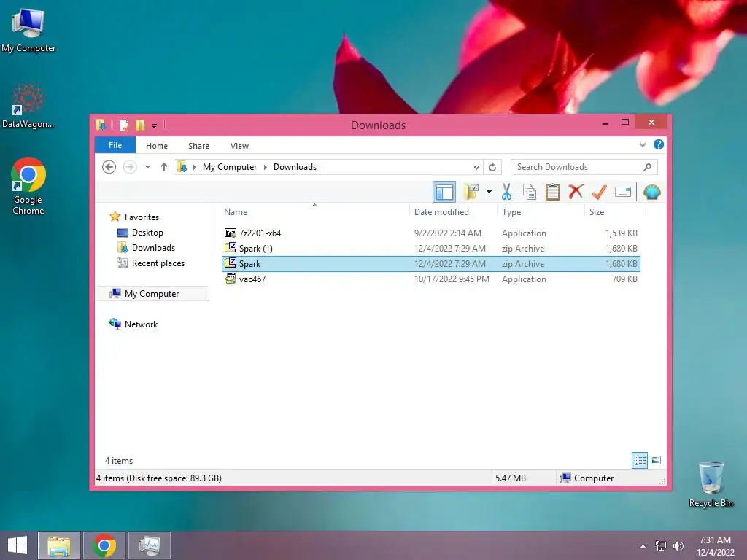Image resolution: width=747 pixels, height=560 pixels.
Task: Click the taskbar clock showing 7:31 AM
Action: [x=715, y=546]
